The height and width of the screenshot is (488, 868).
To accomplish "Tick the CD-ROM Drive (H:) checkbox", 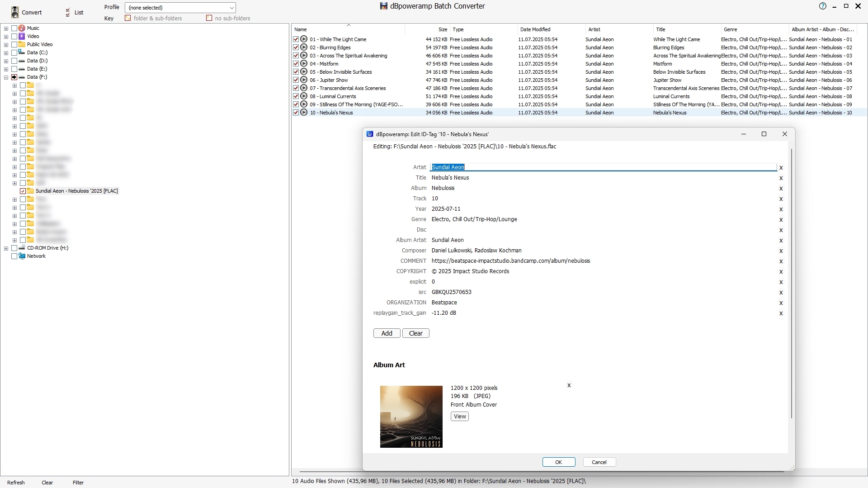I will pyautogui.click(x=14, y=248).
